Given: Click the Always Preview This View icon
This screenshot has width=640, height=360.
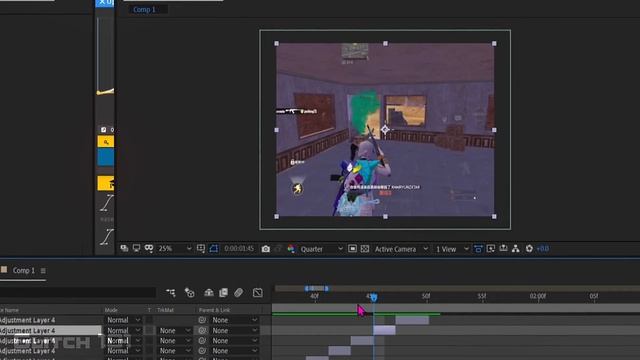Looking at the screenshot, I should [x=124, y=249].
